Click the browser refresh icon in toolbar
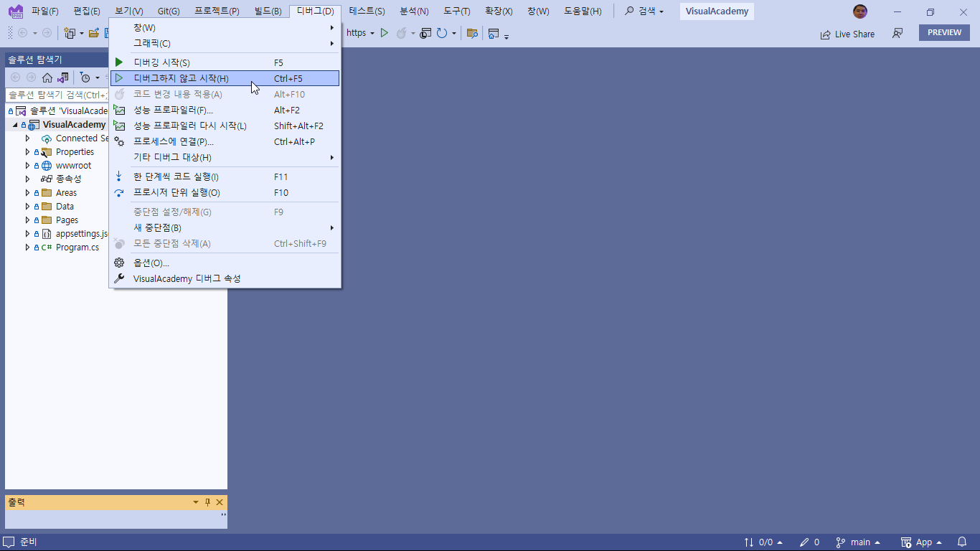 pos(442,33)
